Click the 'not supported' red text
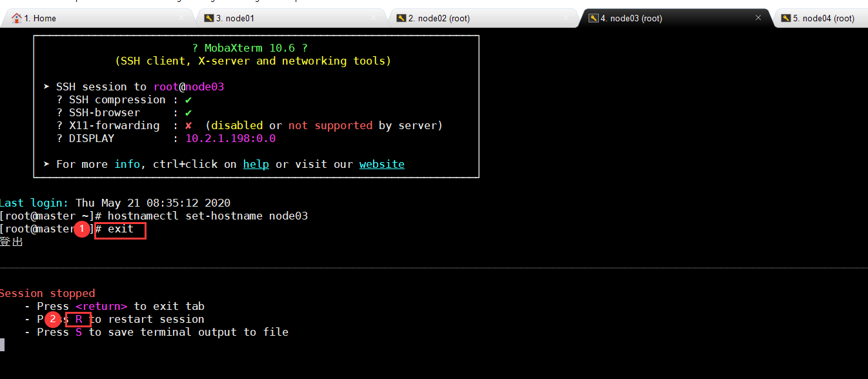 coord(330,125)
